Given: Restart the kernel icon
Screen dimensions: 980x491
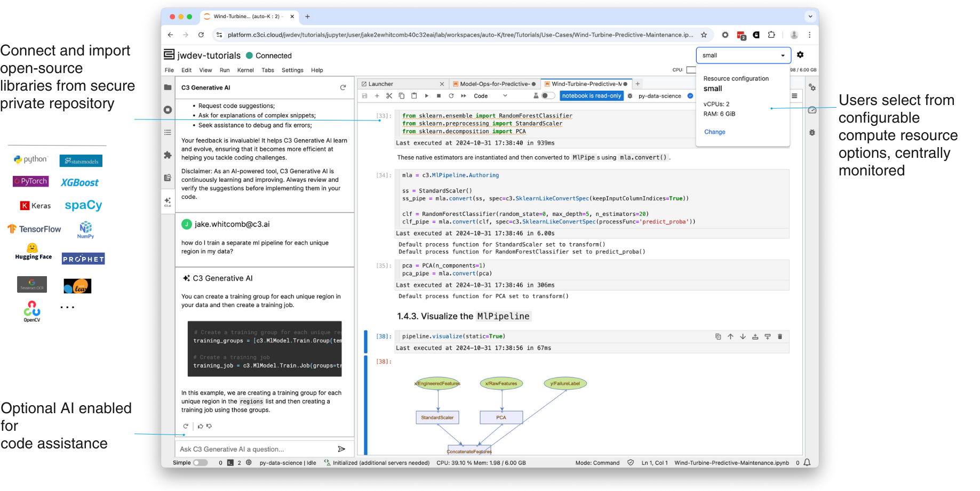Looking at the screenshot, I should (x=451, y=96).
